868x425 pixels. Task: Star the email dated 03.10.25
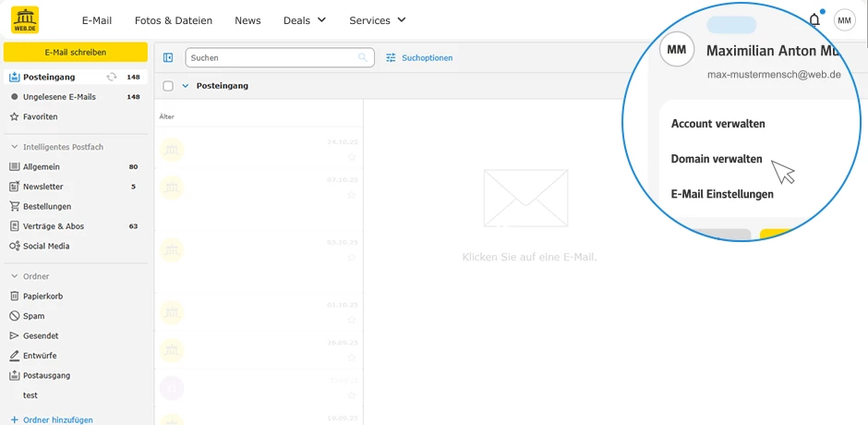pyautogui.click(x=351, y=257)
